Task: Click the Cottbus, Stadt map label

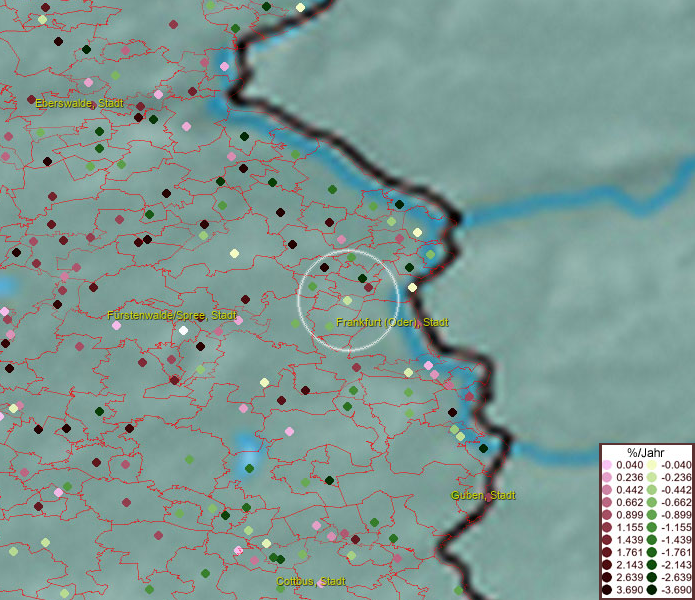Action: tap(311, 581)
